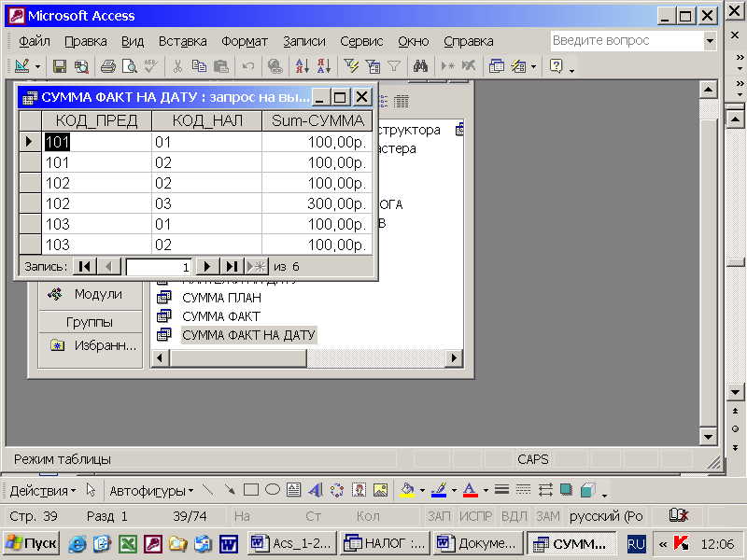Screen dimensions: 747x560
Task: Open the Избранн... group
Action: coord(94,345)
